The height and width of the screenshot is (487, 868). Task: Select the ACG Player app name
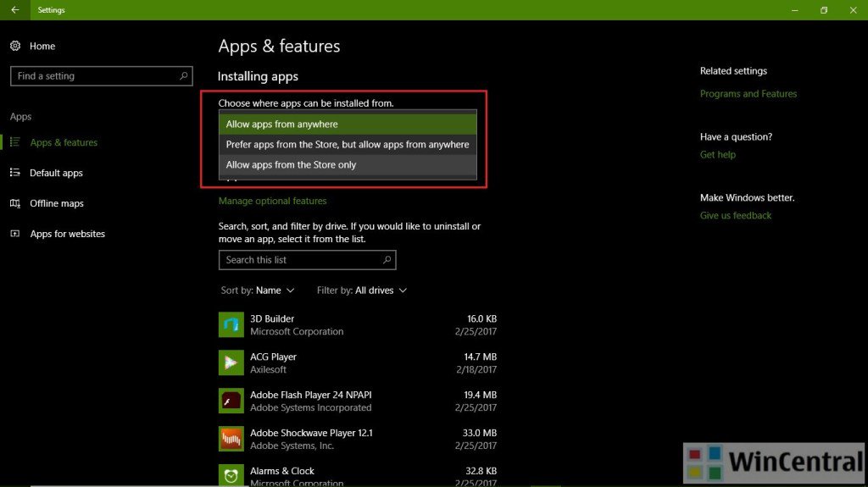(x=273, y=357)
